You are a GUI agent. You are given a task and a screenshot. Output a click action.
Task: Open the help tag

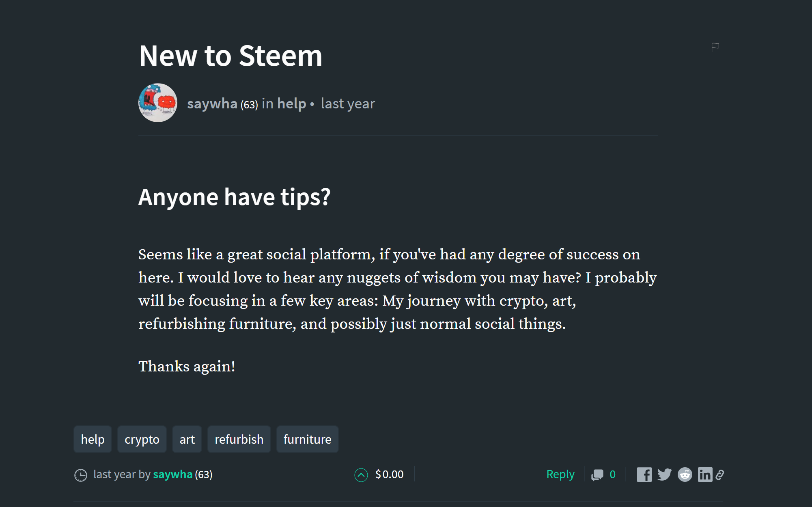tap(93, 439)
